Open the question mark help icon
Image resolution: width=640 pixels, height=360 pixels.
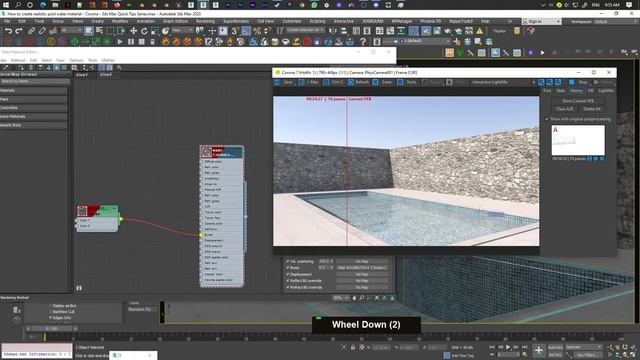coord(363,41)
